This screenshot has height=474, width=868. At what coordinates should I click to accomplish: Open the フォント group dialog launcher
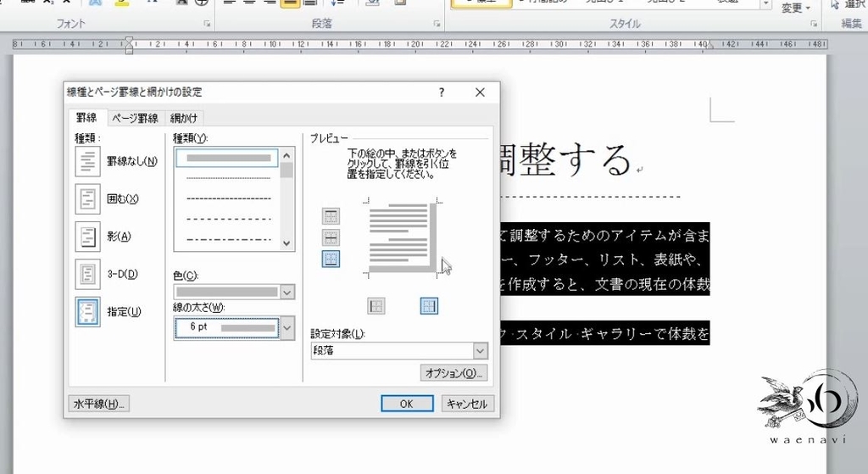(x=207, y=24)
